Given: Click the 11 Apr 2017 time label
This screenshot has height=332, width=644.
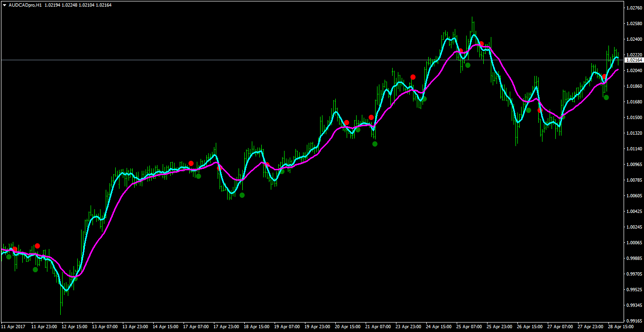Looking at the screenshot, I should 13,327.
